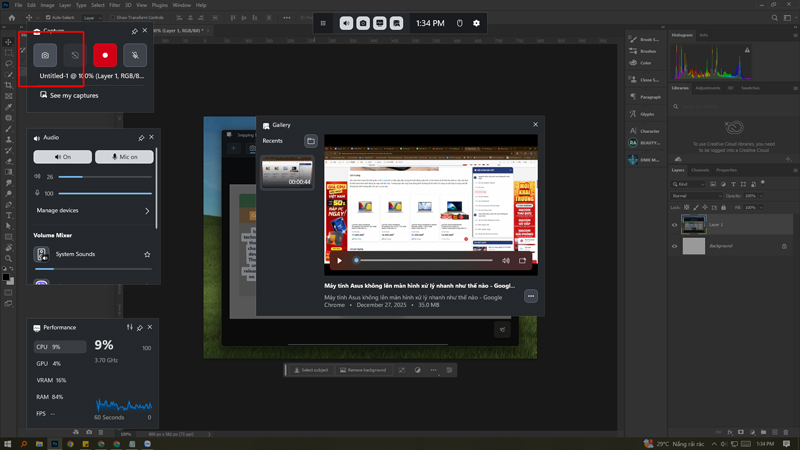This screenshot has width=800, height=450.
Task: Open the Kind filter dropdown in Layers
Action: [x=688, y=184]
